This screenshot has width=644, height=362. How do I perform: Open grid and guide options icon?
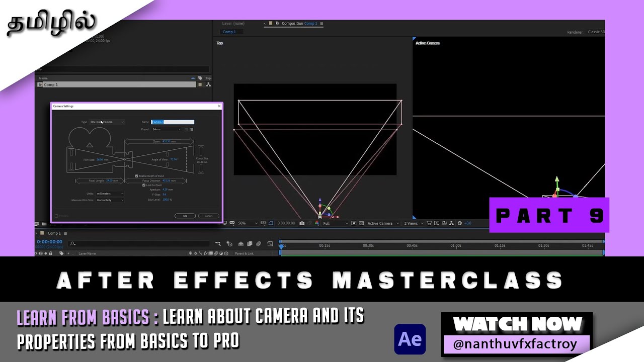pos(263,223)
